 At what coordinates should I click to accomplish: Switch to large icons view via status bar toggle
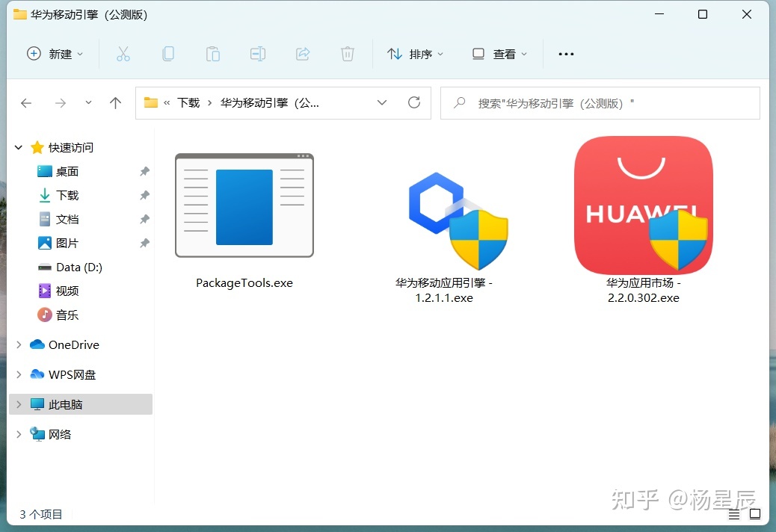[755, 514]
